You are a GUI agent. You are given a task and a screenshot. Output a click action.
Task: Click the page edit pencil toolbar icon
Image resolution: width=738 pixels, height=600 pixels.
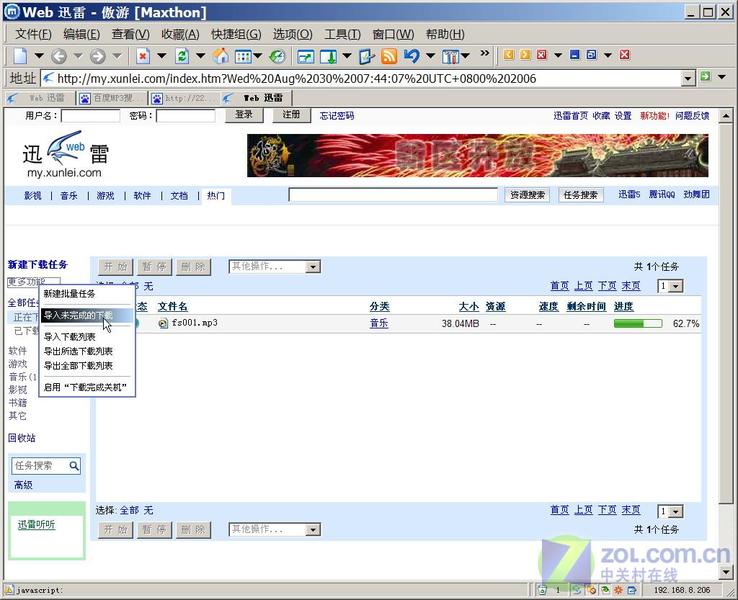(x=366, y=56)
